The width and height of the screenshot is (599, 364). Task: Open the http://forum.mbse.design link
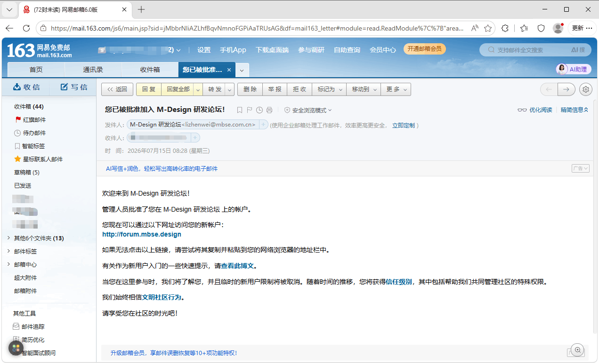tap(142, 234)
